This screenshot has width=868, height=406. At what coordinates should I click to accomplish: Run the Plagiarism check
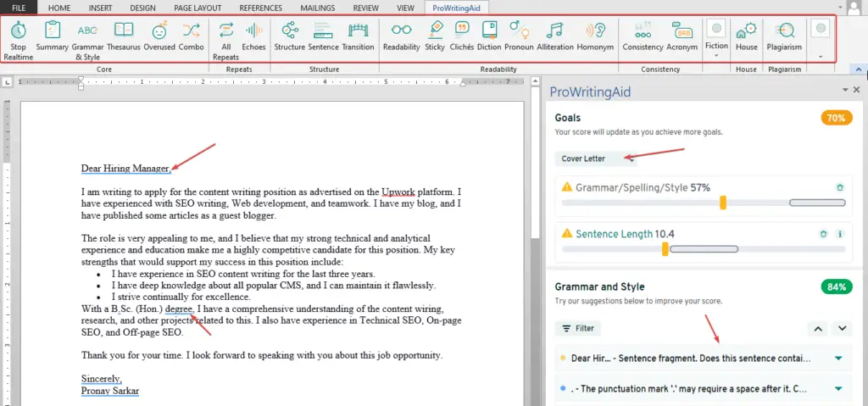(x=784, y=37)
